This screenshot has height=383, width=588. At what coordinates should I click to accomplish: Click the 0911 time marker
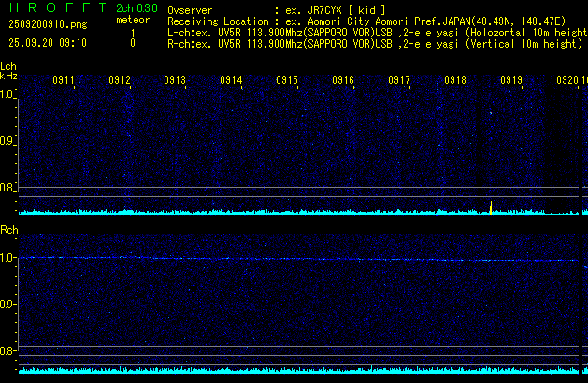[x=64, y=80]
